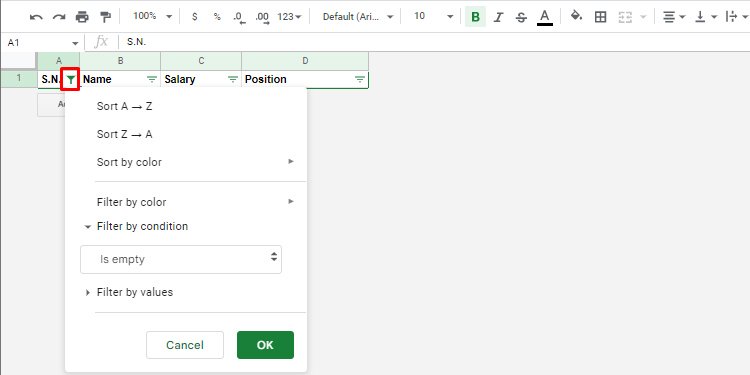The width and height of the screenshot is (750, 375).
Task: Select column D header
Action: pyautogui.click(x=305, y=61)
